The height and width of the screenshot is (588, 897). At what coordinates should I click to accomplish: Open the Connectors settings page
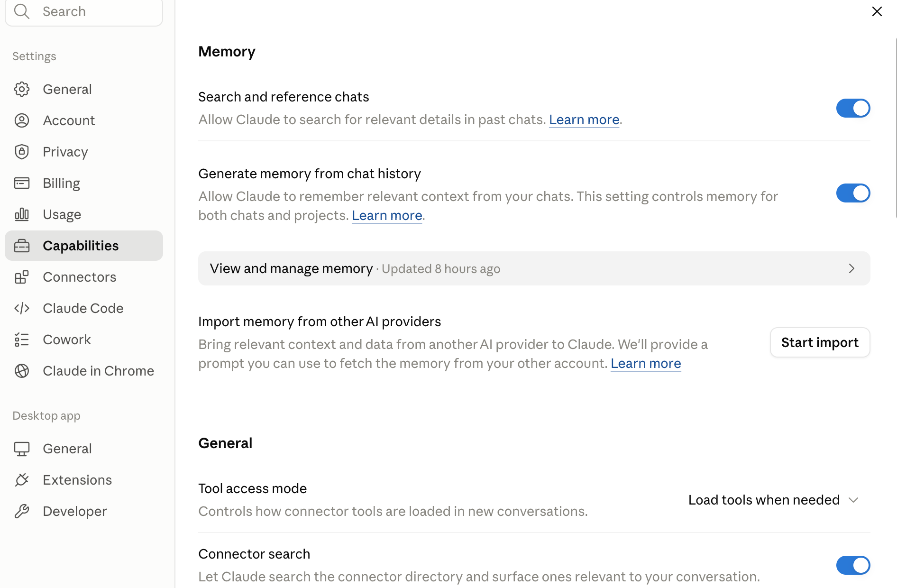[84, 277]
